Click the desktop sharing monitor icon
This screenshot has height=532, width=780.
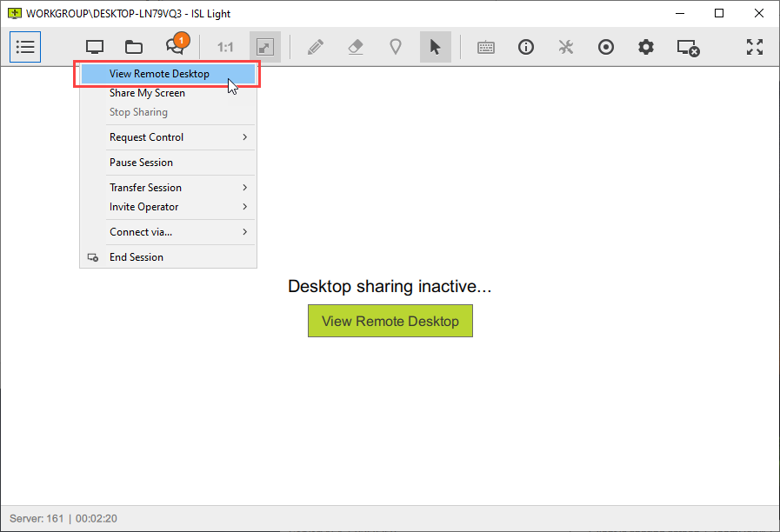95,47
